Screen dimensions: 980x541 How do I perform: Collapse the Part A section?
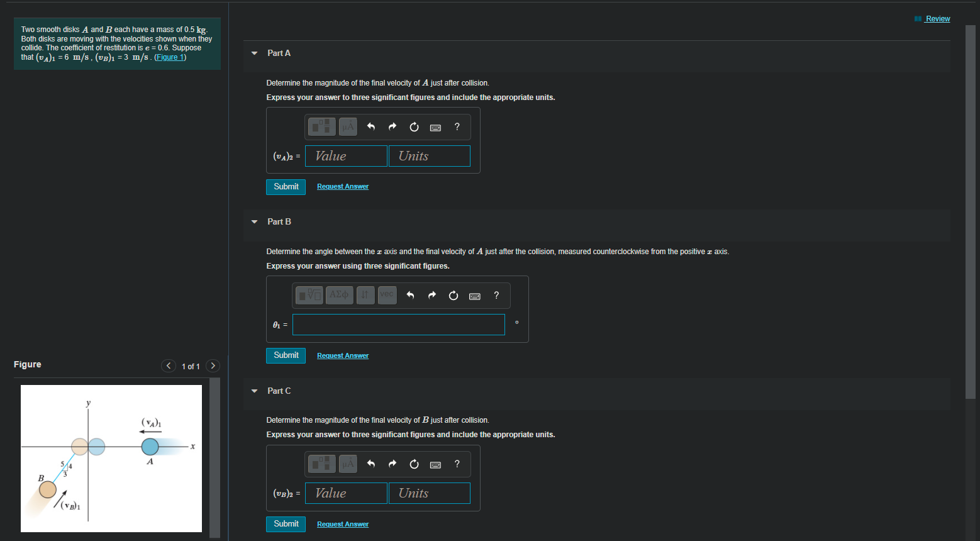[x=253, y=53]
